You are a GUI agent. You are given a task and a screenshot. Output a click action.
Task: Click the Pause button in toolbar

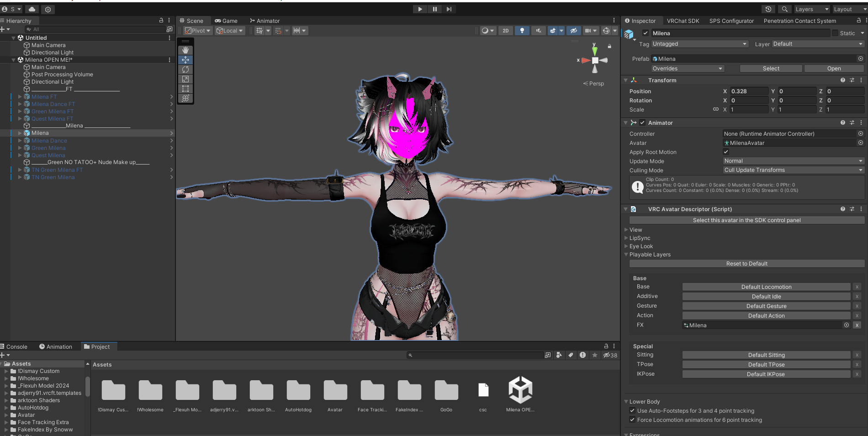(x=434, y=9)
